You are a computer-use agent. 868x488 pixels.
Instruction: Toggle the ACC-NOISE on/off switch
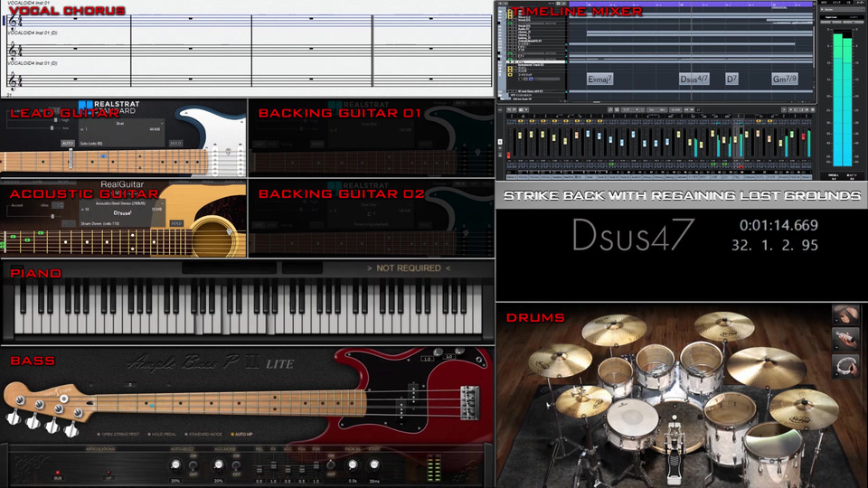coord(236,465)
